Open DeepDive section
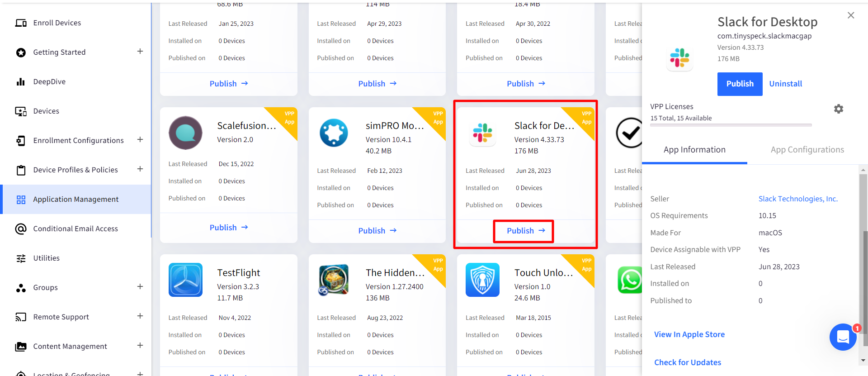 tap(49, 82)
